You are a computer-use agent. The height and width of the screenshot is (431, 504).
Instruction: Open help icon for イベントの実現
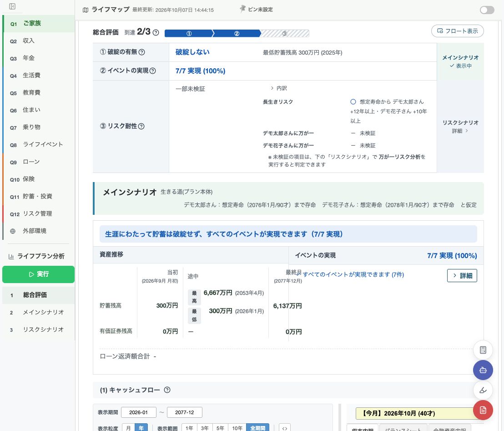(153, 71)
